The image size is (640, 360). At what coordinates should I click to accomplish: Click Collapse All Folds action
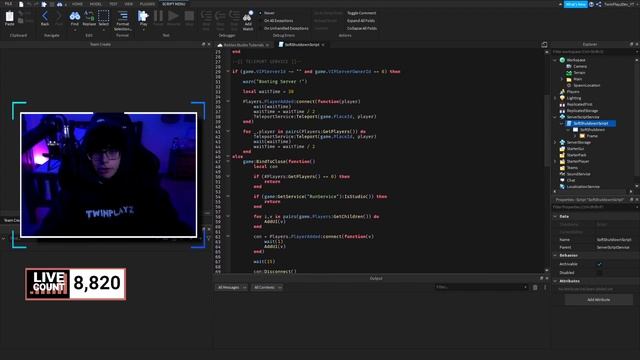(x=362, y=29)
